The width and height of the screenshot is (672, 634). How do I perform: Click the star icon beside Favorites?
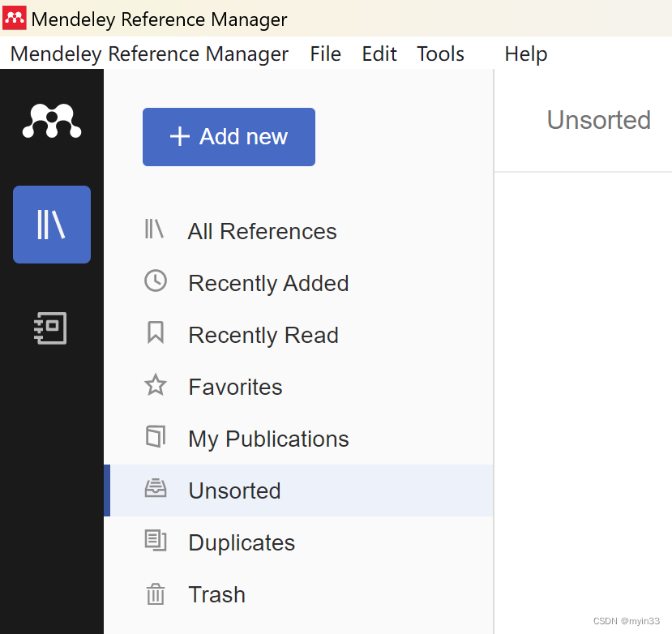[x=155, y=384]
